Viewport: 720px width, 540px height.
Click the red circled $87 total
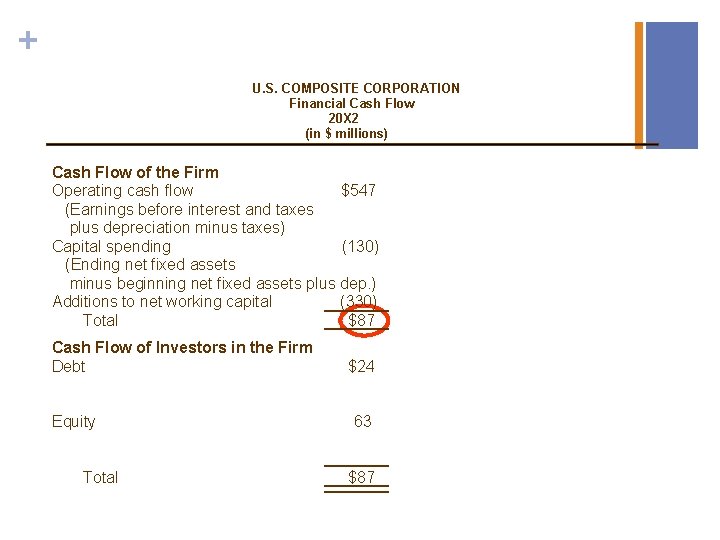tap(360, 320)
